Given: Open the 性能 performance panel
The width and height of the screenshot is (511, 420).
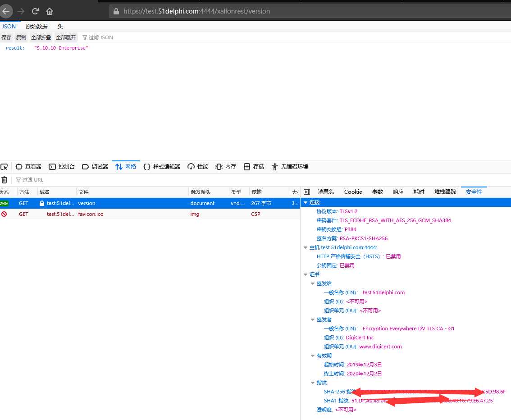Looking at the screenshot, I should click(x=198, y=167).
